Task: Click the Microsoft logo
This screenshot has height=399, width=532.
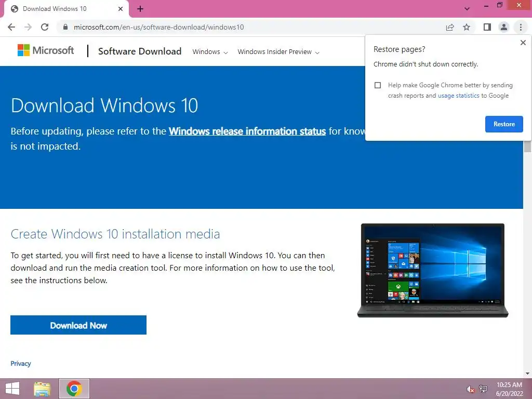Action: tap(46, 50)
